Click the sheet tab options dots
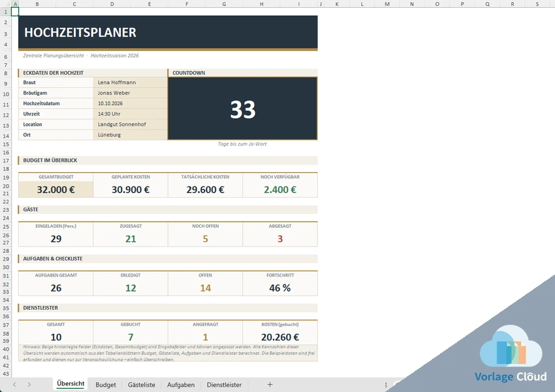 (x=386, y=385)
